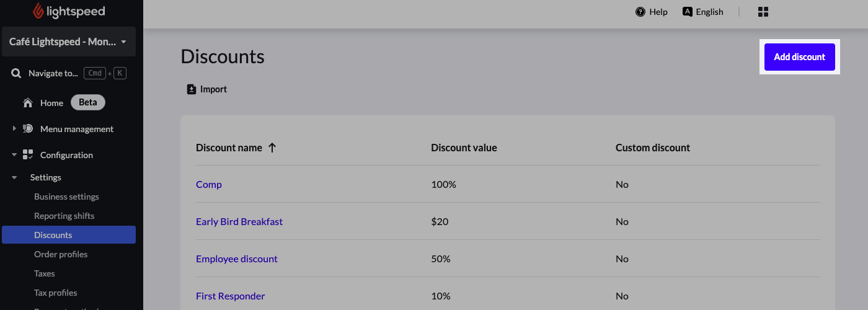Collapse the Configuration section
Screen dimensions: 868x310
tap(14, 155)
